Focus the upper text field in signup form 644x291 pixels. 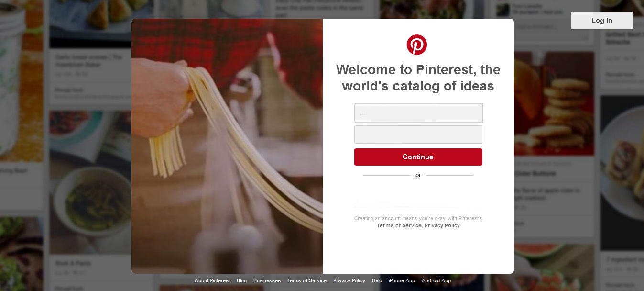point(418,113)
